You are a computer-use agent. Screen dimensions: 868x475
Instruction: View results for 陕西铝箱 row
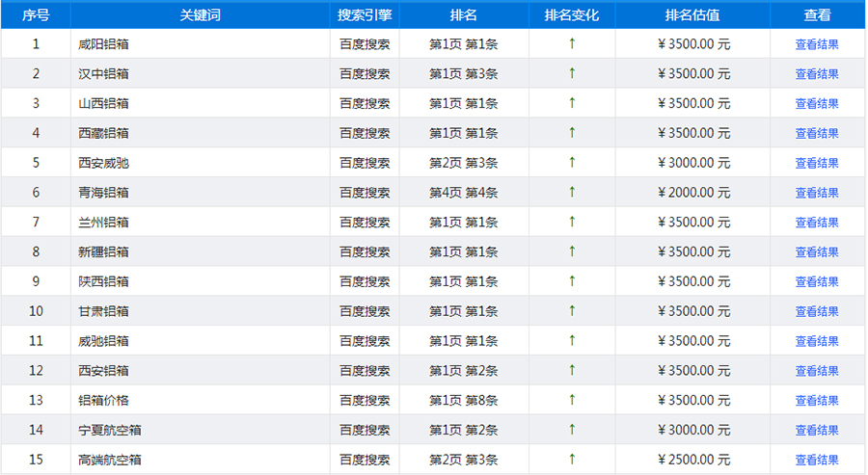pos(817,282)
